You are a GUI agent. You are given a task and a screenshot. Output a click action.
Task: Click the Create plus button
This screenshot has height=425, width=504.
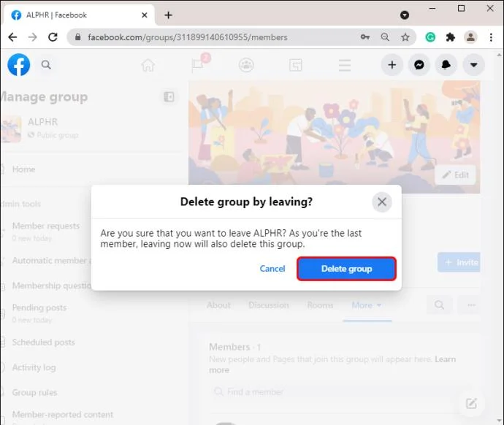click(x=392, y=65)
